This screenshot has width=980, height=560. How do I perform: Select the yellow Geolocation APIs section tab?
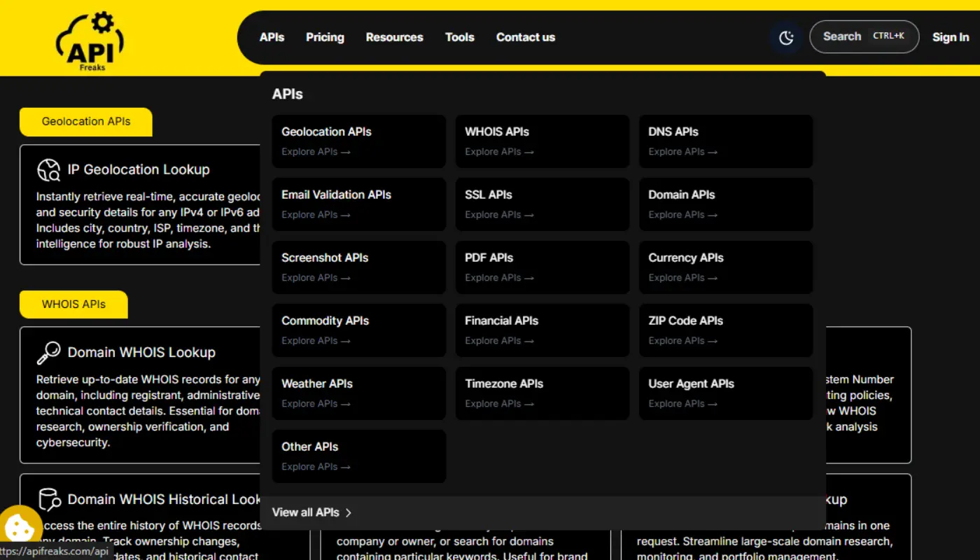click(x=86, y=122)
